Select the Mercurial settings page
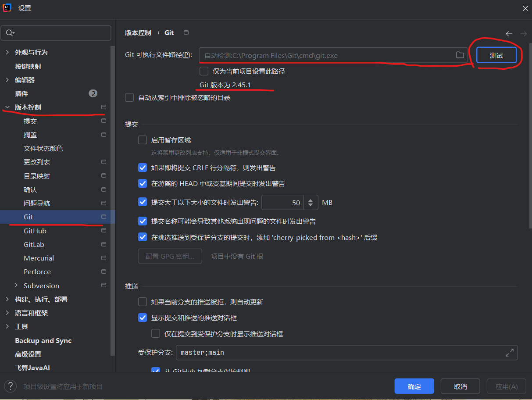This screenshot has height=400, width=532. [x=39, y=258]
